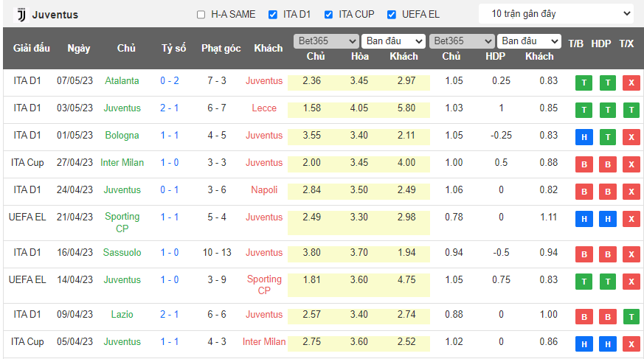The width and height of the screenshot is (644, 359).
Task: Uncheck the ITA D1 filter checkbox
Action: click(x=273, y=15)
